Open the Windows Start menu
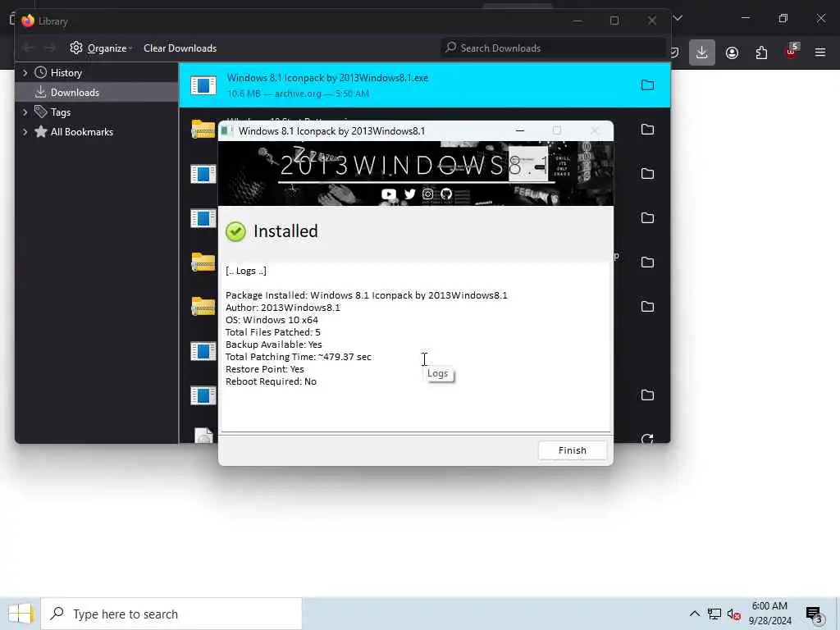The width and height of the screenshot is (840, 630). [x=21, y=614]
